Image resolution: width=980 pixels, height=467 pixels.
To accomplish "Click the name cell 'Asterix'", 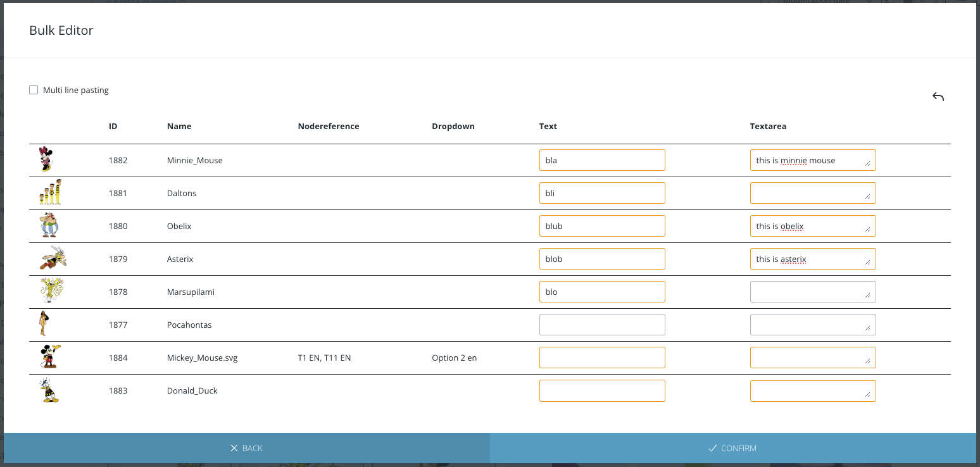I will click(180, 259).
